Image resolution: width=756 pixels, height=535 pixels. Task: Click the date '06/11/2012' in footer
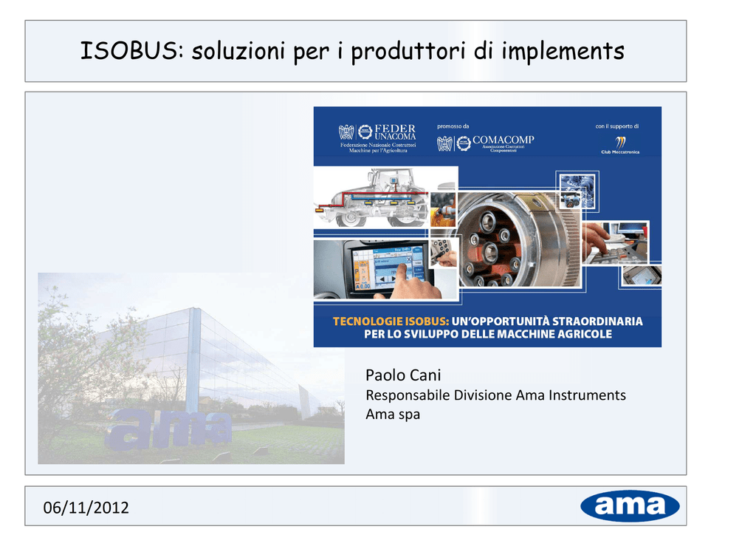pos(86,508)
